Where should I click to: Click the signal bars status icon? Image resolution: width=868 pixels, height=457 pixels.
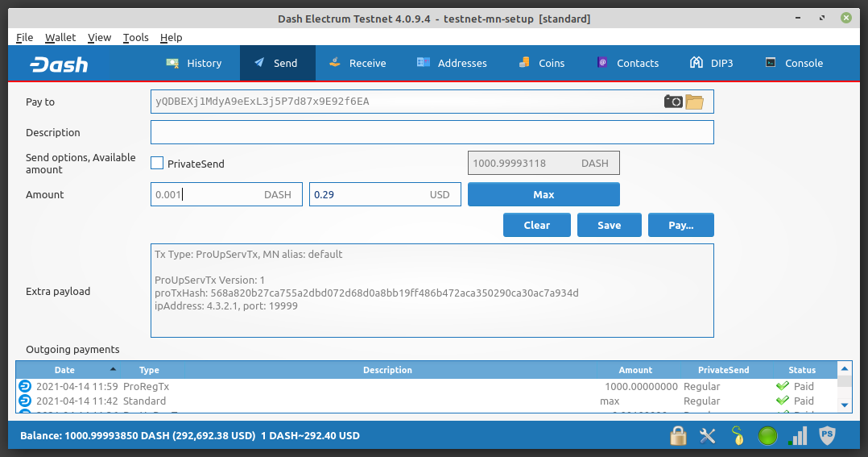pos(798,436)
